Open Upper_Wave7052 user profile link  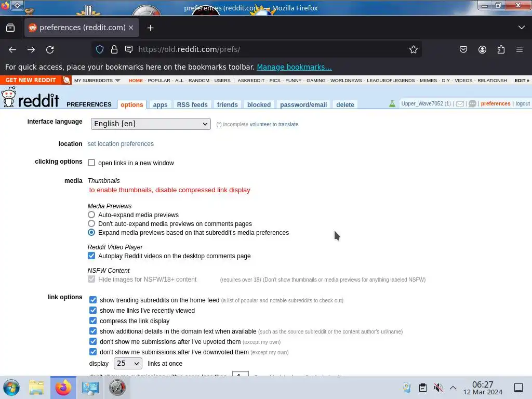pyautogui.click(x=422, y=103)
